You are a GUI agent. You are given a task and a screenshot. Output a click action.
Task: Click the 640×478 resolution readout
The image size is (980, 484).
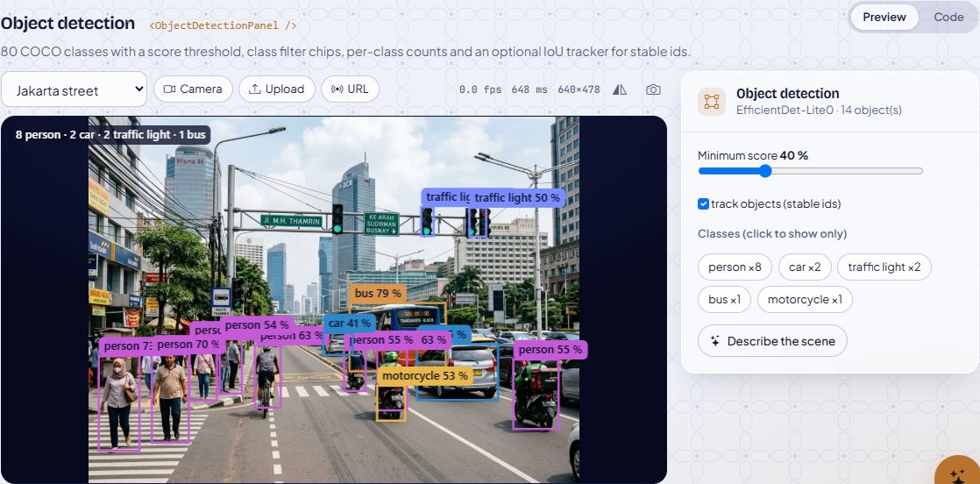coord(579,89)
